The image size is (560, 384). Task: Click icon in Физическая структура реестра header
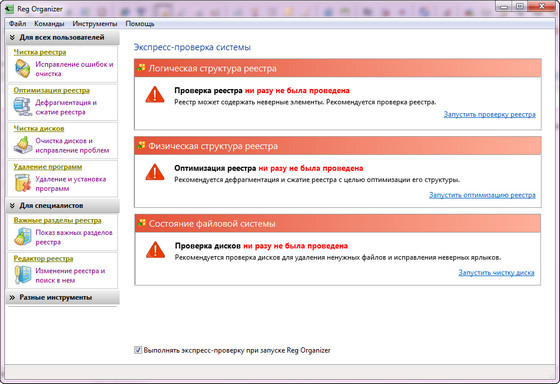pos(141,146)
